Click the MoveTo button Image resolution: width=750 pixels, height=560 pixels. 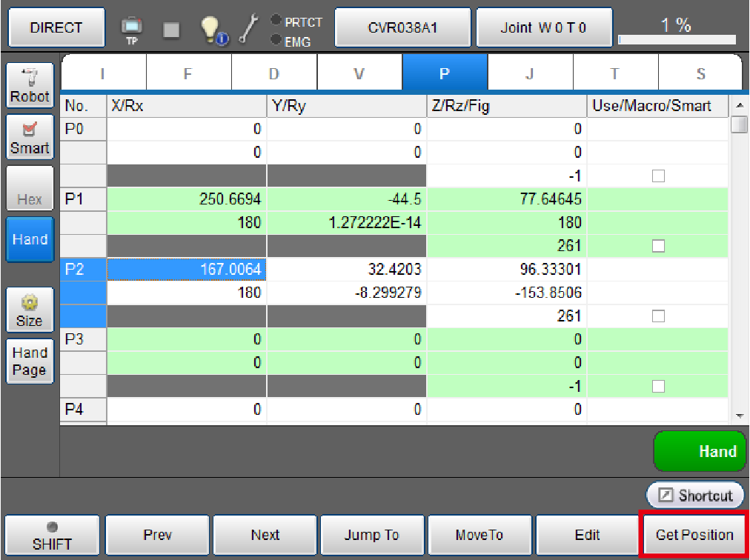coord(479,535)
